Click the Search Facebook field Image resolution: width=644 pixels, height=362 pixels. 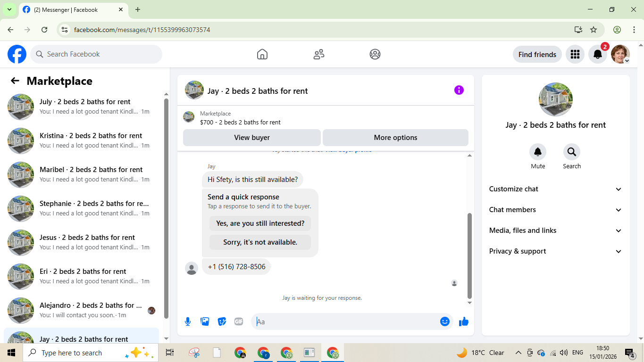click(96, 54)
